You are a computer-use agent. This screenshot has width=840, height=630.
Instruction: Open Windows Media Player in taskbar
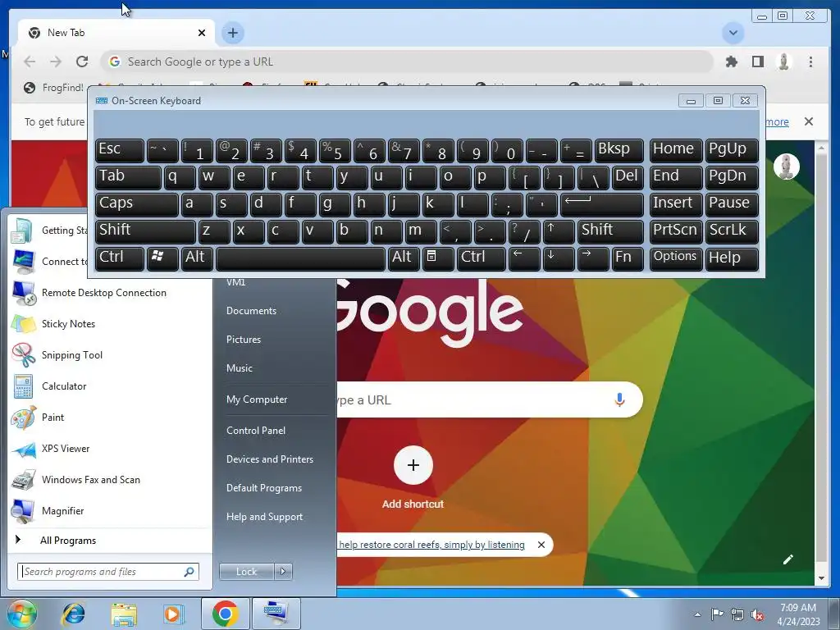pyautogui.click(x=173, y=614)
